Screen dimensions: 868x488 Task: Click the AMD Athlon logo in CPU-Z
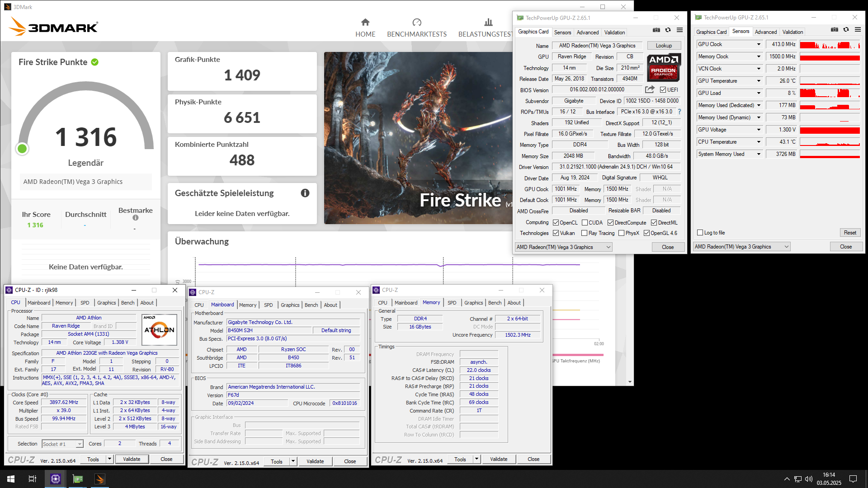pyautogui.click(x=159, y=330)
